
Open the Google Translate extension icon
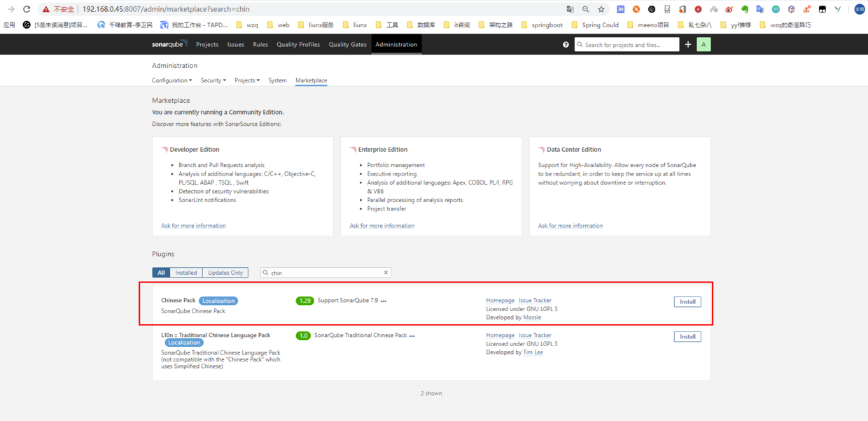click(x=760, y=9)
